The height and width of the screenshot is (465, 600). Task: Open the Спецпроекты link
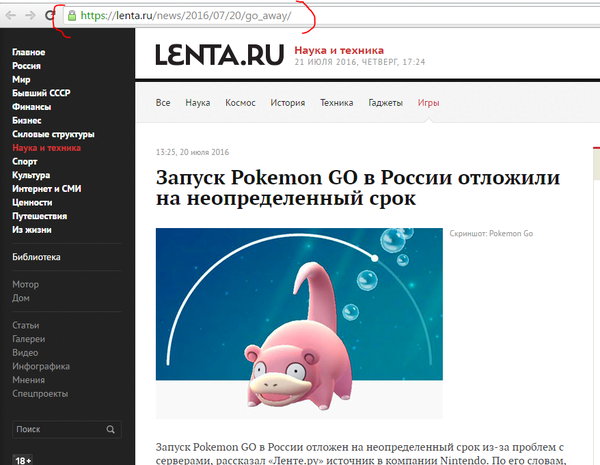[x=40, y=394]
